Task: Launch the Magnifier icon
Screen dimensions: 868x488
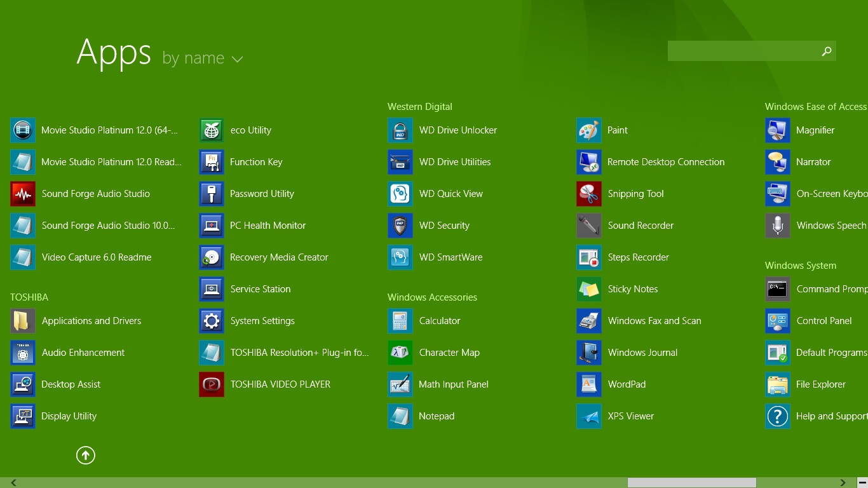Action: [x=778, y=130]
